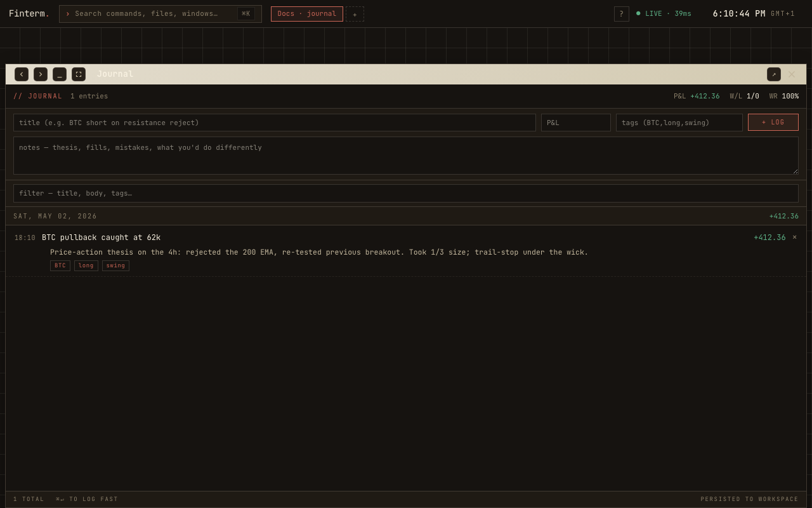Screen dimensions: 812x508
Task: Select the swing tag chip
Action: point(115,266)
